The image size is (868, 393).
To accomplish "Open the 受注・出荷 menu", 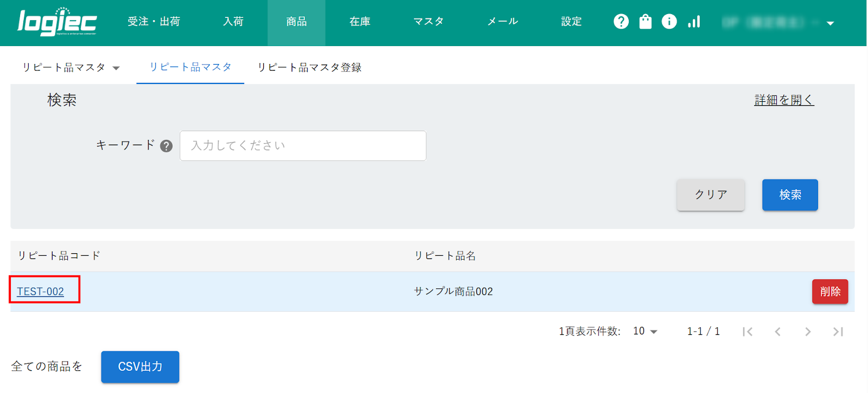I will (x=154, y=22).
